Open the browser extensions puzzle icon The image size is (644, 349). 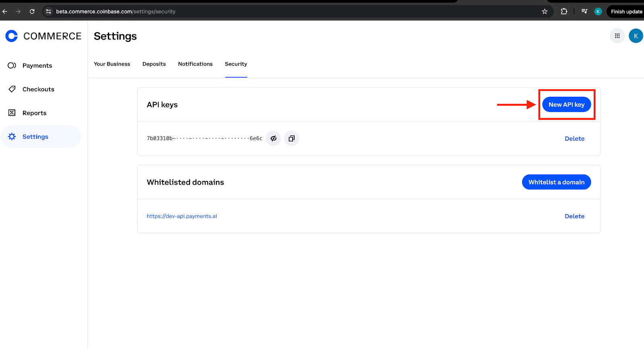pos(564,12)
